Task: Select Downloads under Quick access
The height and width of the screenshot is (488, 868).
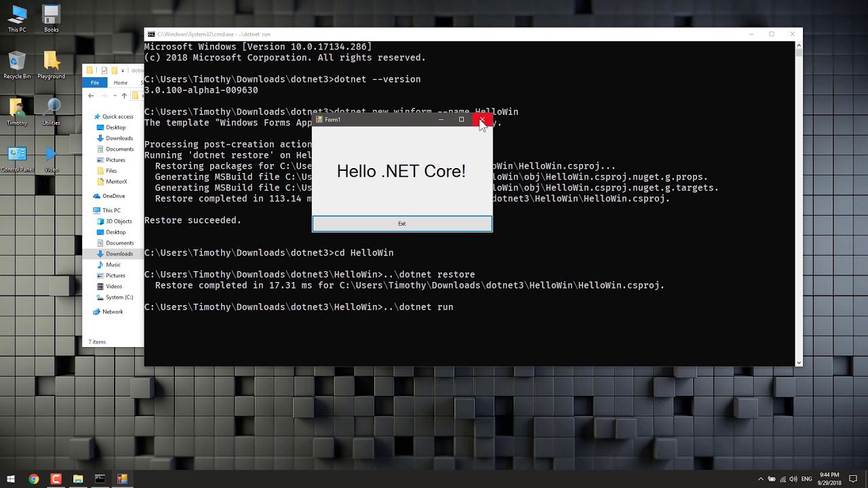Action: [115, 138]
